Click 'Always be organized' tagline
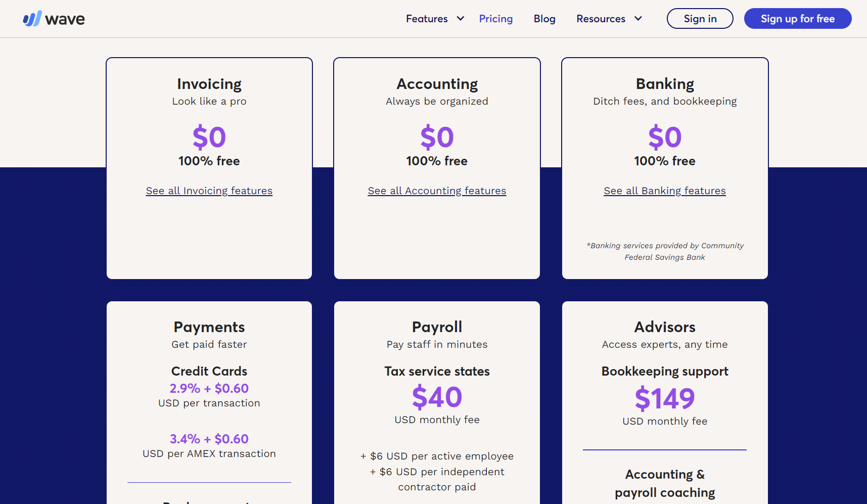867x504 pixels. click(x=437, y=101)
